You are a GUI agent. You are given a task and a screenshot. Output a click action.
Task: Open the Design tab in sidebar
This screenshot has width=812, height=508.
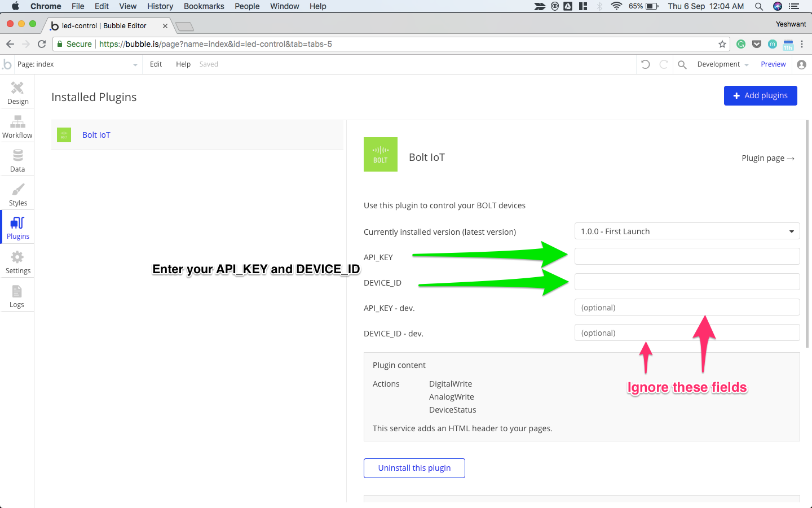[17, 93]
